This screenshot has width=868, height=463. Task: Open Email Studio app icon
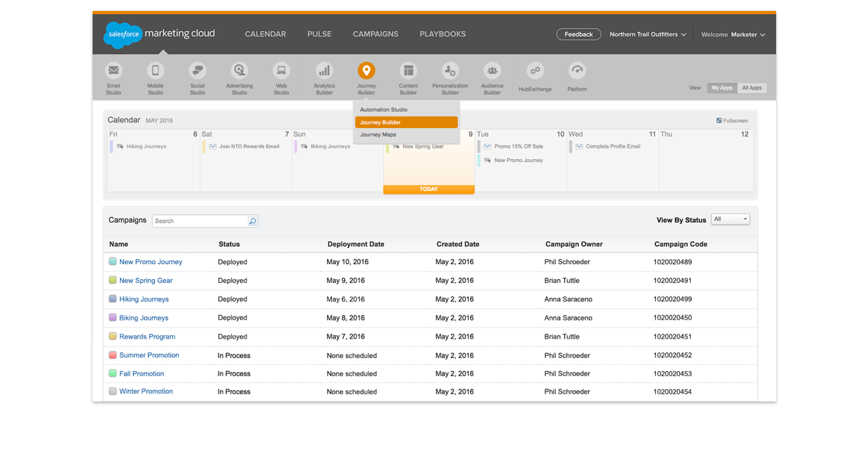(114, 71)
